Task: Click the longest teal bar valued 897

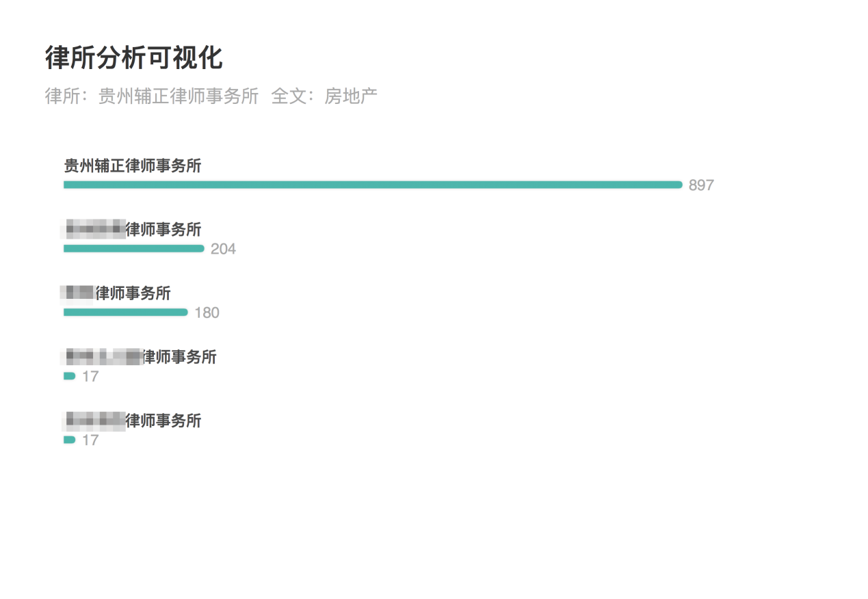Action: point(373,185)
